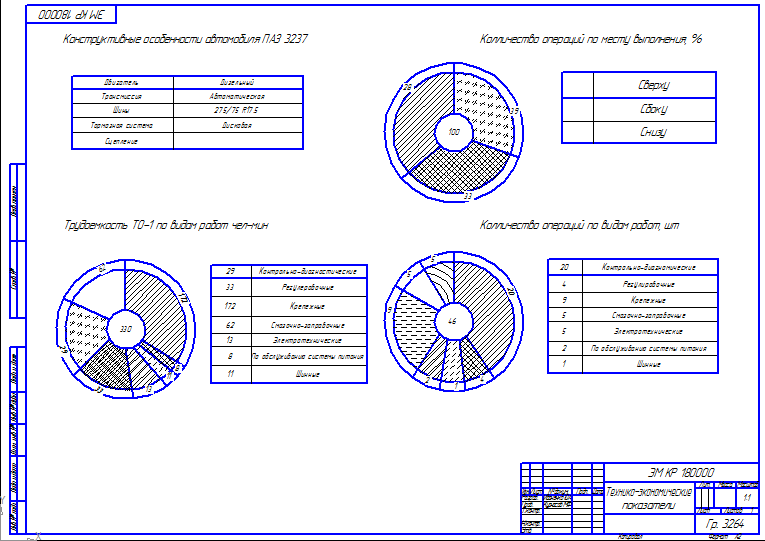Select the heading 'Конструктивные особенности автомобиля ПАЗ 3237'
The width and height of the screenshot is (765, 541).
[x=185, y=39]
